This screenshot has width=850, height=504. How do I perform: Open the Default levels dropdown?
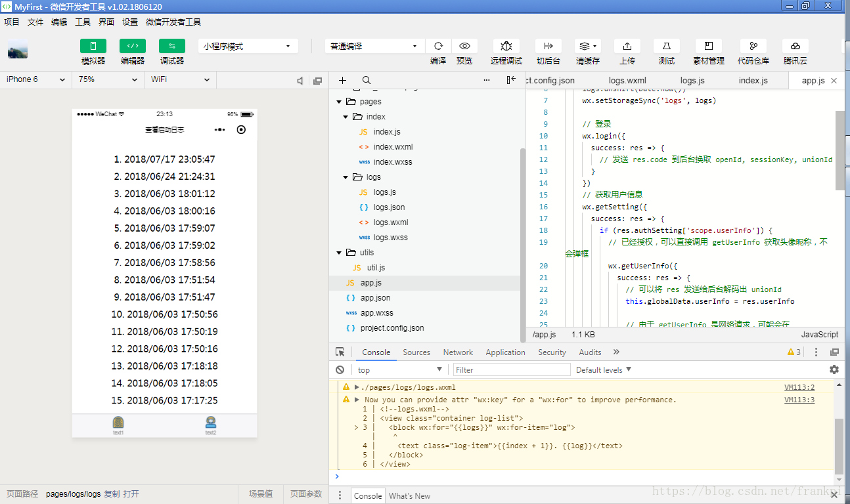click(x=603, y=370)
